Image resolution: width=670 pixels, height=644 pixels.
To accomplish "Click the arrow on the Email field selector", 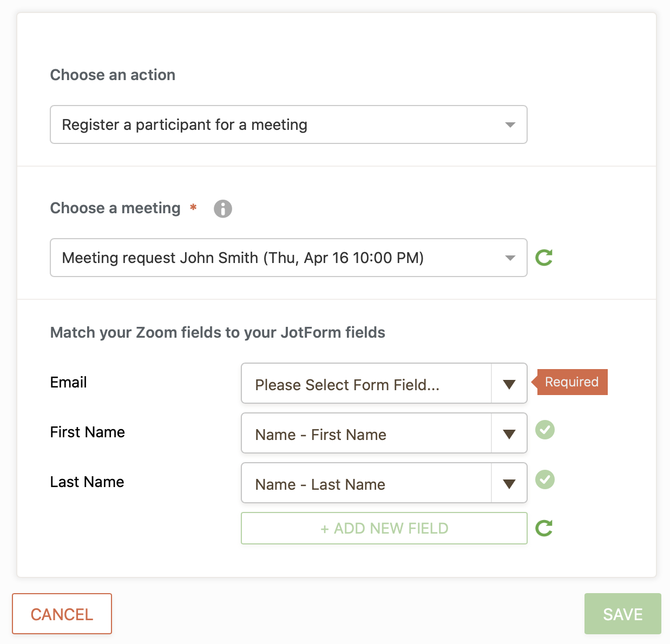I will 509,384.
